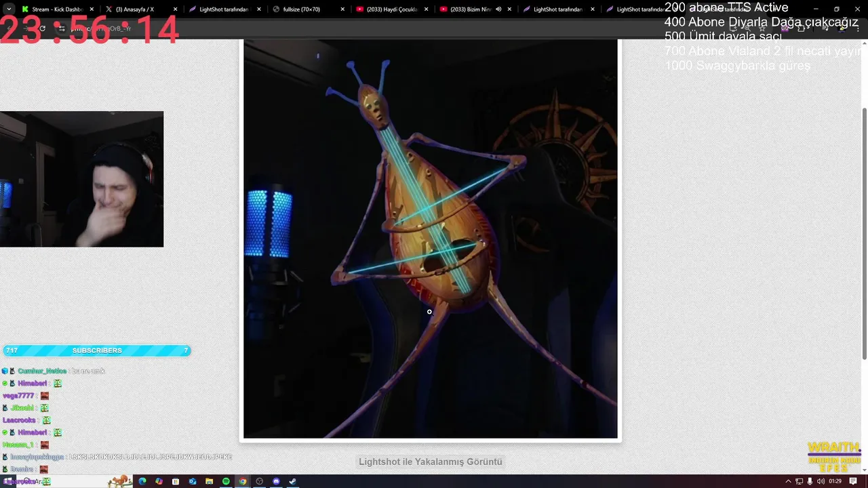Switch to the Haydi Çocuklar YouTube tab
868x488 pixels.
(x=391, y=9)
